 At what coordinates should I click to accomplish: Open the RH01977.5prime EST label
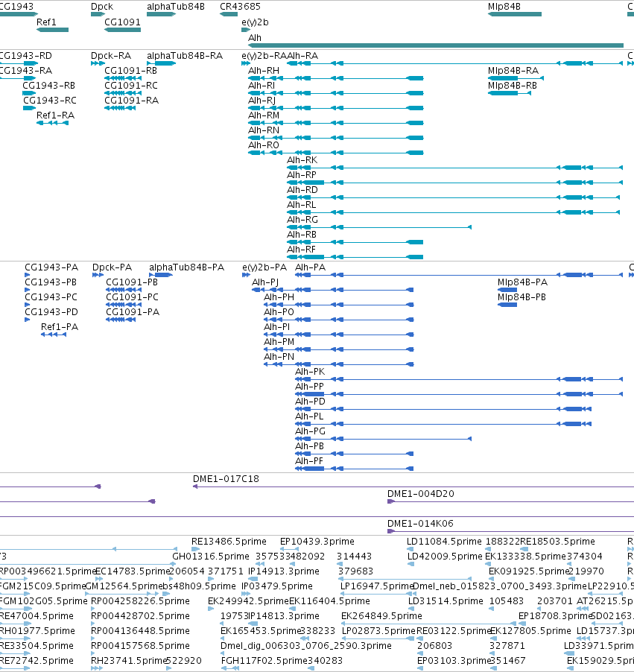coord(37,631)
